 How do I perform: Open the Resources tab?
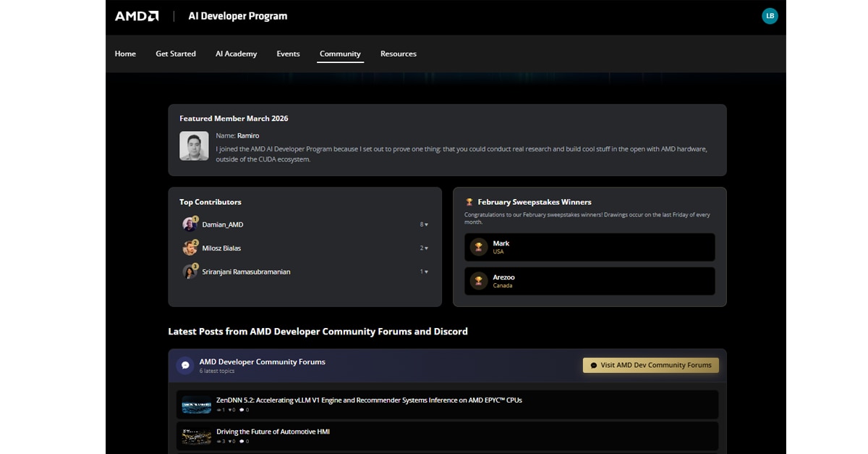coord(398,54)
